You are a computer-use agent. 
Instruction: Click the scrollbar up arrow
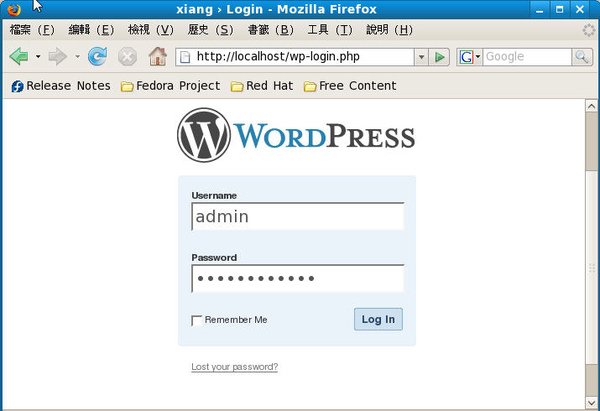point(591,106)
